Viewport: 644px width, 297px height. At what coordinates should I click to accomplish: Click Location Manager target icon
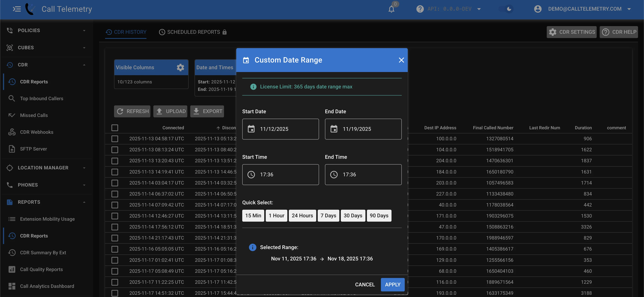(x=10, y=168)
